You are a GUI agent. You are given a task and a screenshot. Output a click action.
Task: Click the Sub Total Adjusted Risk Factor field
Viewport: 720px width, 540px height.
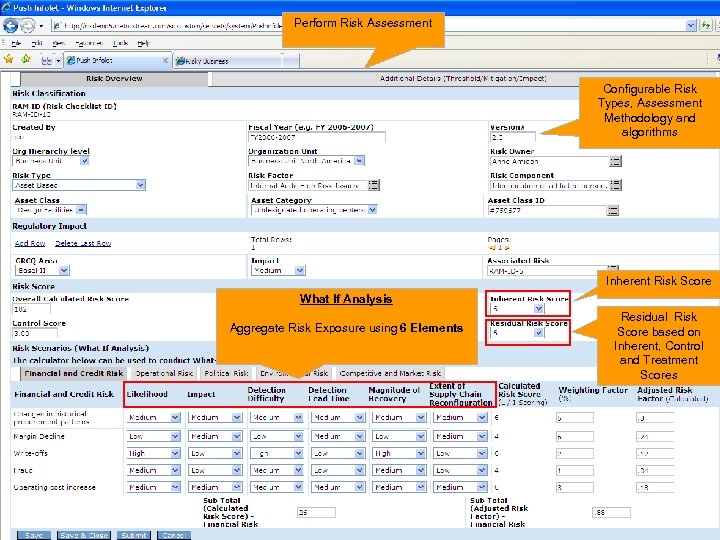click(x=611, y=512)
